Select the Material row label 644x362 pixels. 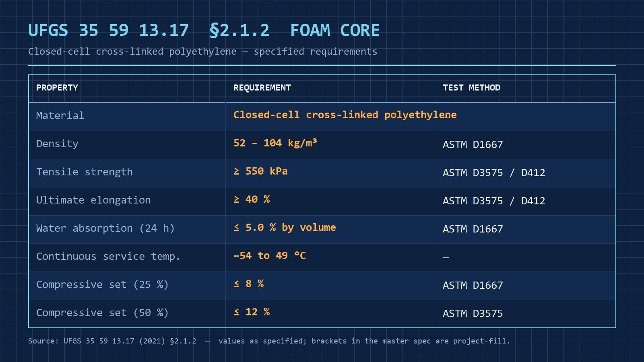(x=60, y=116)
